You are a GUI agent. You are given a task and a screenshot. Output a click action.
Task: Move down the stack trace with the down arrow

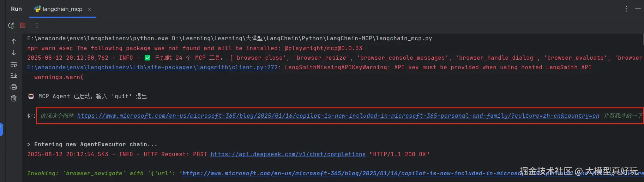(14, 53)
